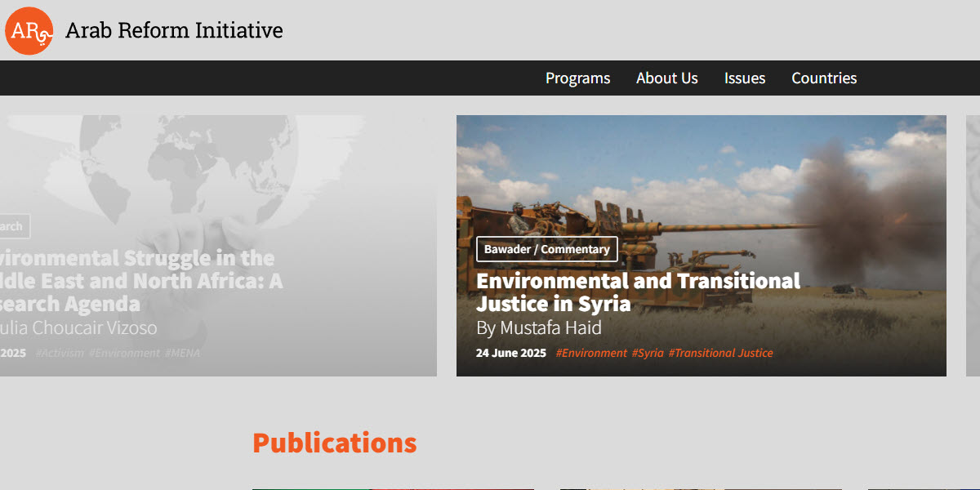This screenshot has height=490, width=980.
Task: Open the About Us menu
Action: 666,78
